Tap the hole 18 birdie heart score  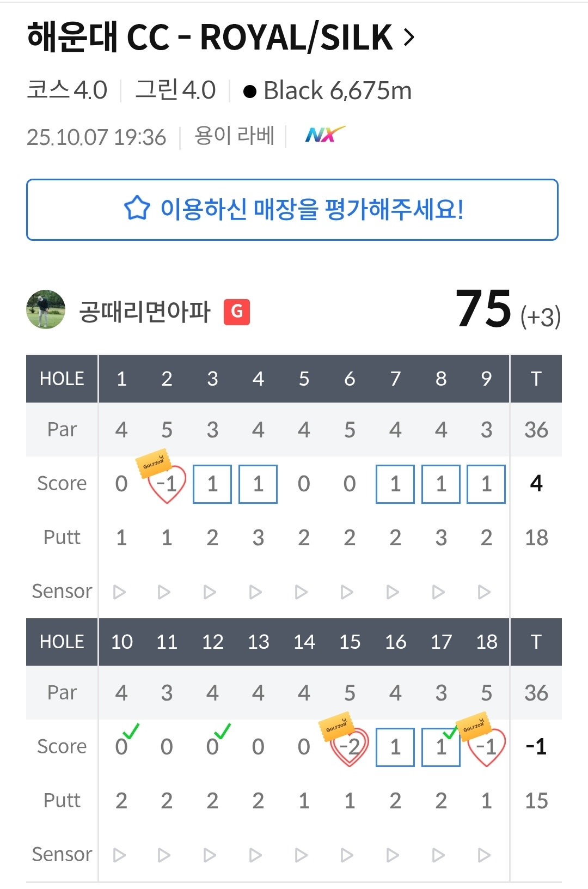[x=486, y=747]
